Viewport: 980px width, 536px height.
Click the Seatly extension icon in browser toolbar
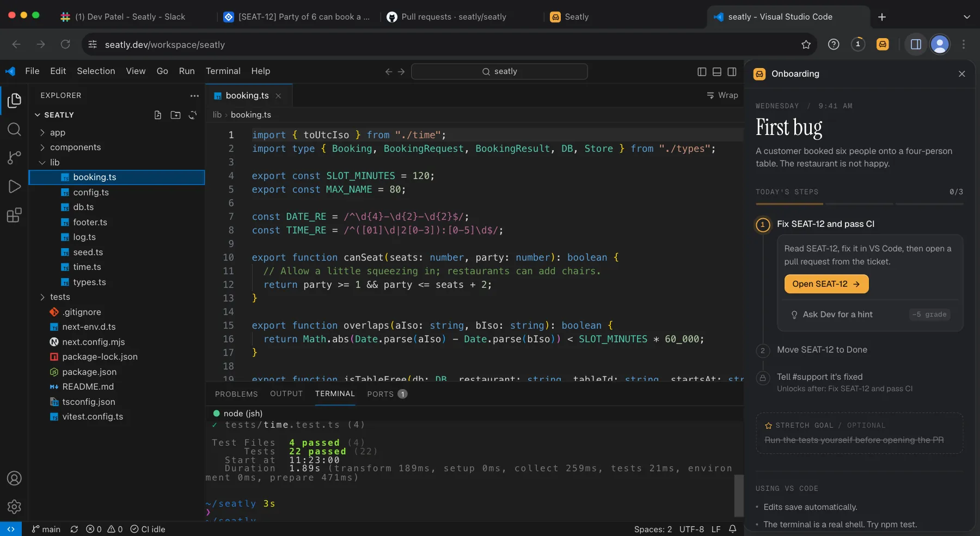coord(883,45)
